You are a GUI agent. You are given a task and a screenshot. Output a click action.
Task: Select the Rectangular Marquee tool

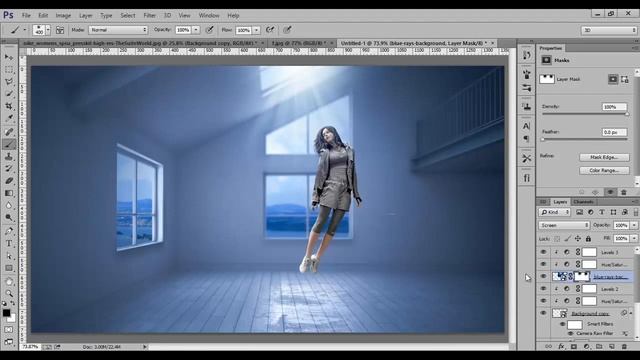click(x=9, y=69)
